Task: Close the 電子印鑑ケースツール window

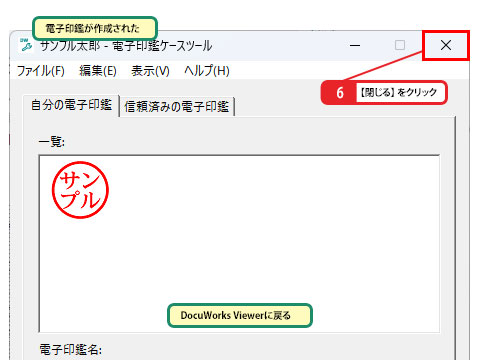Action: click(446, 45)
